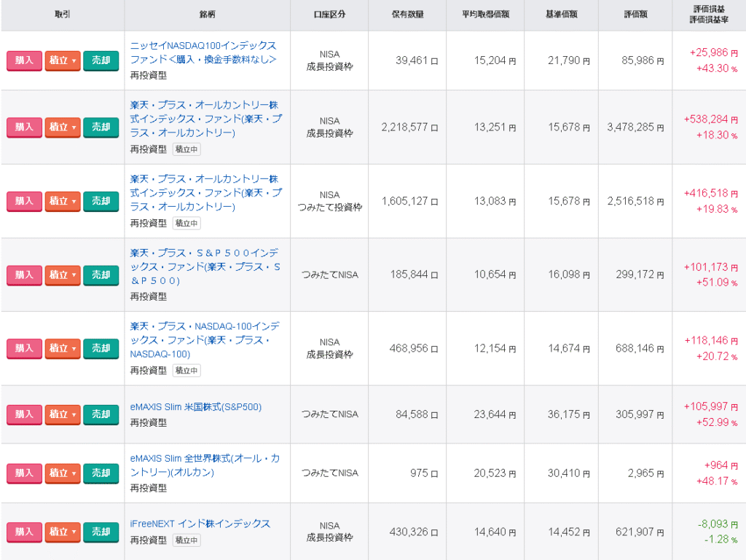Image resolution: width=746 pixels, height=560 pixels.
Task: Open 積立 dropdown for 楽天・プラス・S&P500 fund
Action: point(63,275)
